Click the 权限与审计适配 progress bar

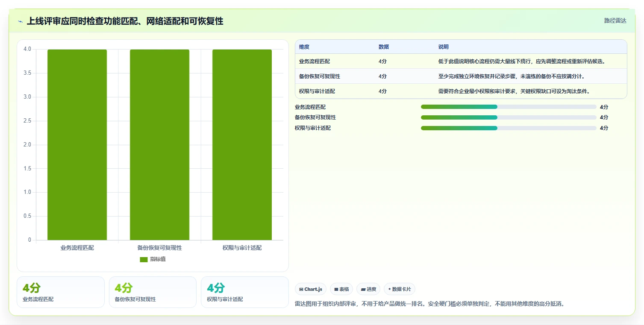click(509, 128)
